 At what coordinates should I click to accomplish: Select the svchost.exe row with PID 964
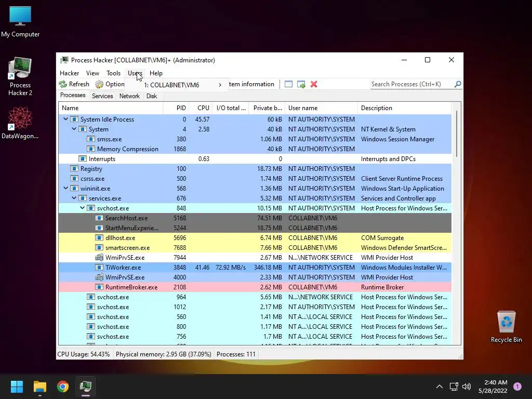pos(255,297)
